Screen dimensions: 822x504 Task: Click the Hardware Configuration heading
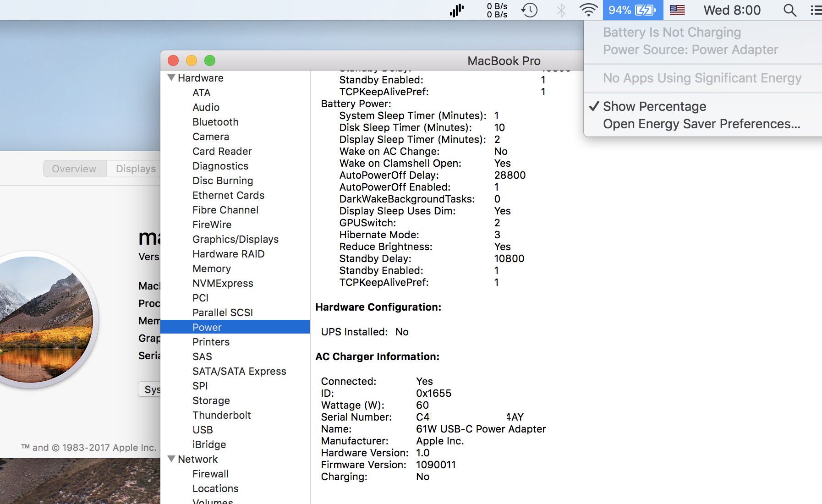point(378,307)
